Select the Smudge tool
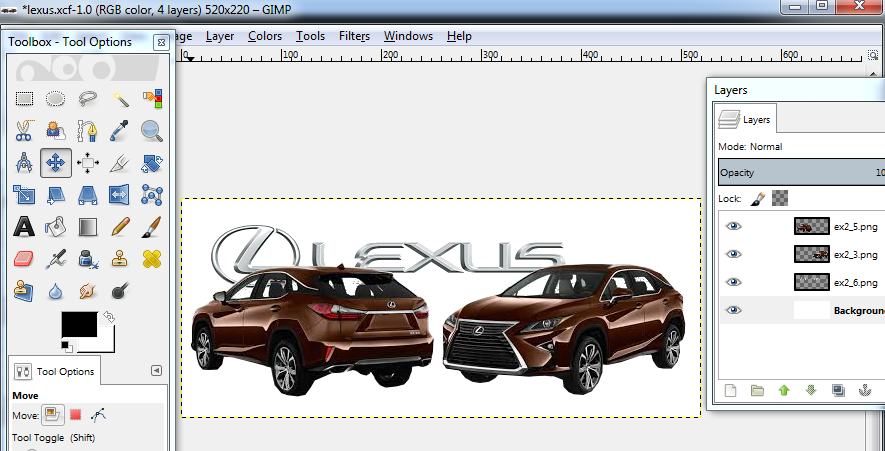Viewport: 885px width, 451px height. [x=88, y=291]
